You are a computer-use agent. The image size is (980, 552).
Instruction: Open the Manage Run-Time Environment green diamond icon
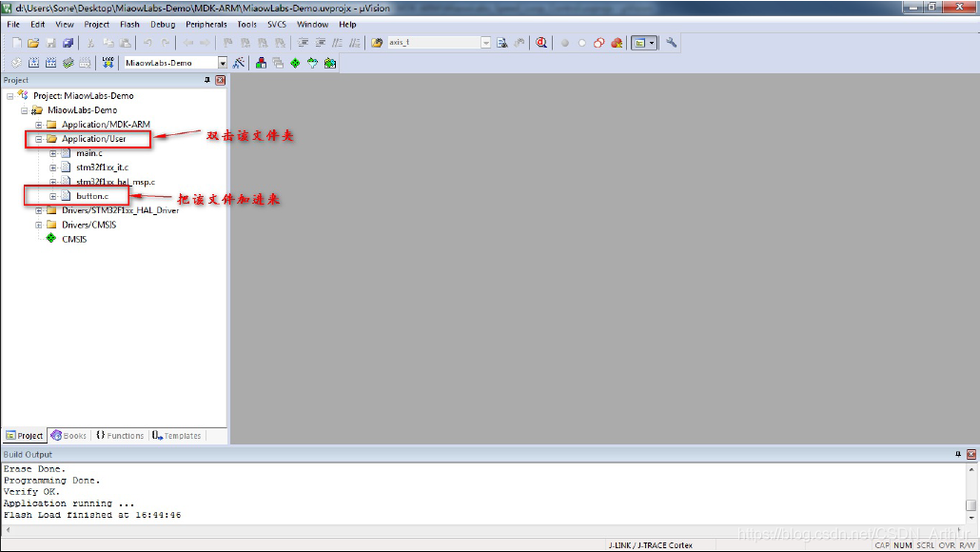tap(295, 63)
